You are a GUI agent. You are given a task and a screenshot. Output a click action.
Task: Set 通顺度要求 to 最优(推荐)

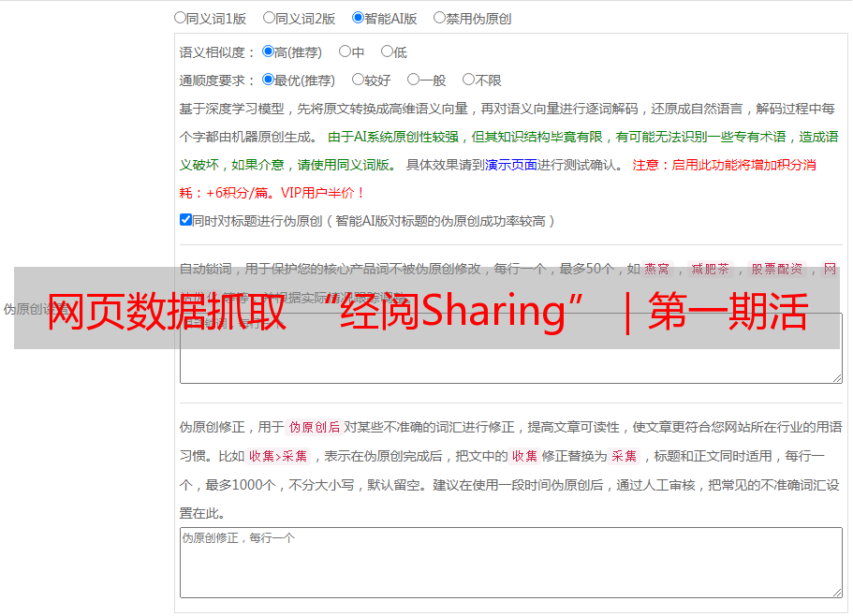tap(268, 80)
